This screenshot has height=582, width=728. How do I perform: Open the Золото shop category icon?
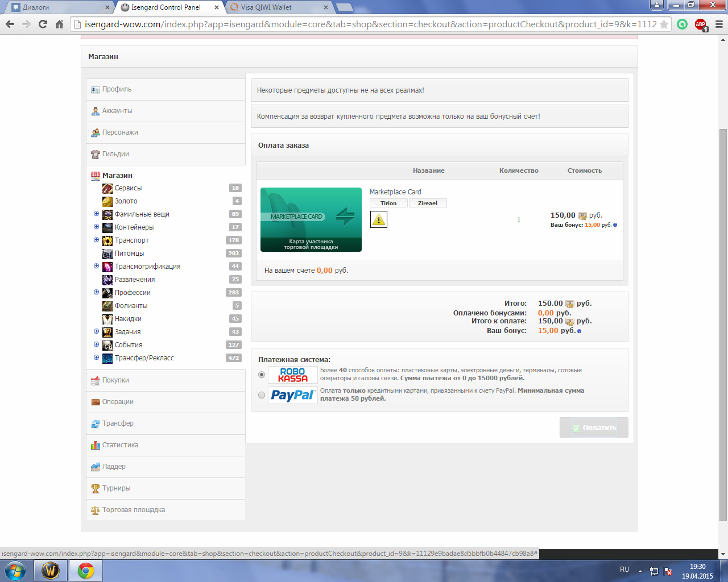pos(107,201)
